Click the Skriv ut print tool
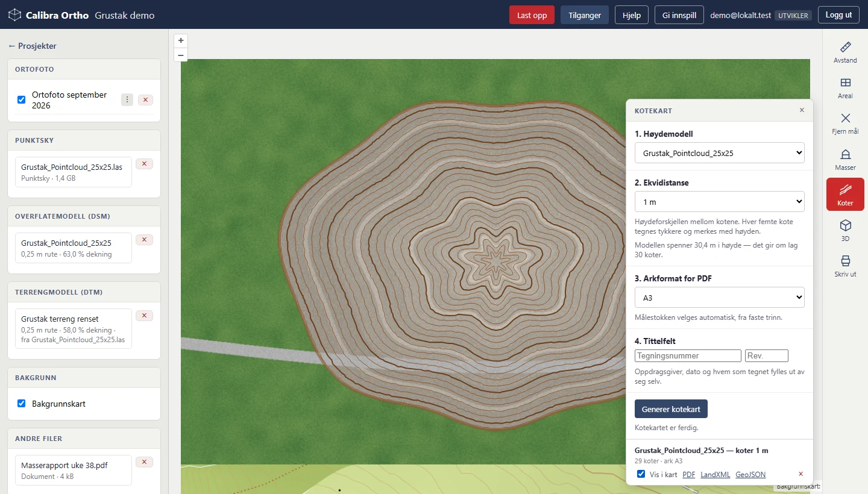Image resolution: width=868 pixels, height=494 pixels. pos(845,266)
